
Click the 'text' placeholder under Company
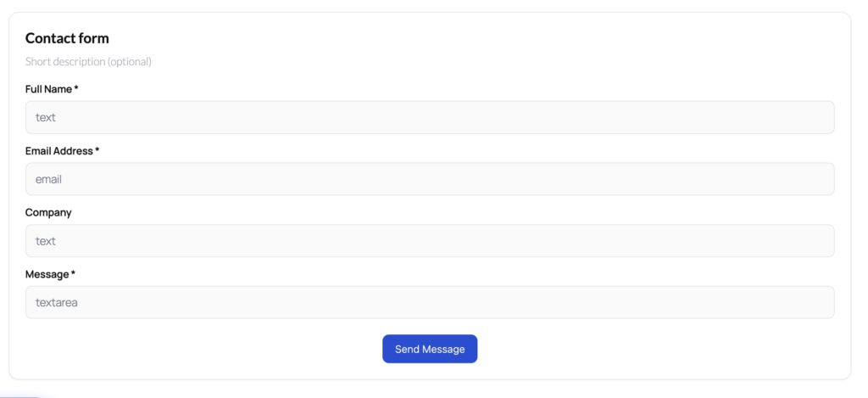pyautogui.click(x=46, y=241)
